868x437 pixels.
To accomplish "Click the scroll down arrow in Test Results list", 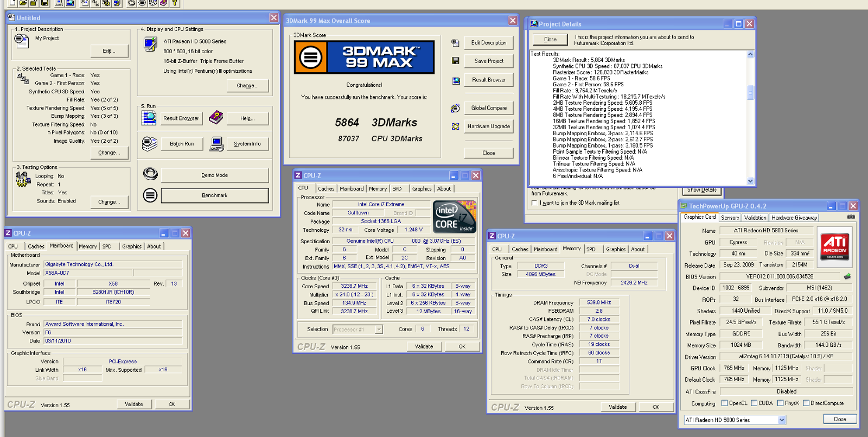I will click(750, 181).
